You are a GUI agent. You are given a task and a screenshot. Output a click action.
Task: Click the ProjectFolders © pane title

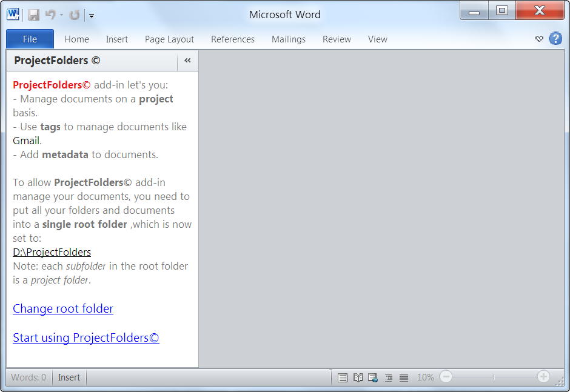pos(57,61)
